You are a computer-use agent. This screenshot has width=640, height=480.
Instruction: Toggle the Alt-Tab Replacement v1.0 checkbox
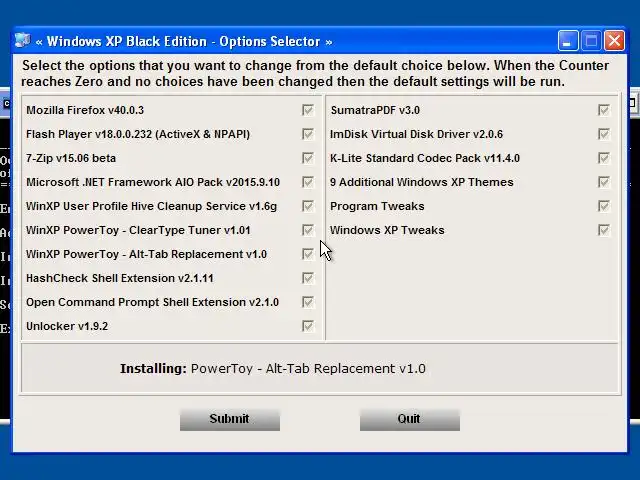[x=308, y=254]
